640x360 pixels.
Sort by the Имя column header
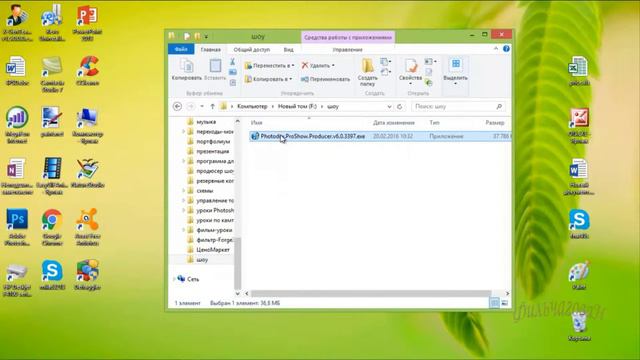click(x=257, y=122)
